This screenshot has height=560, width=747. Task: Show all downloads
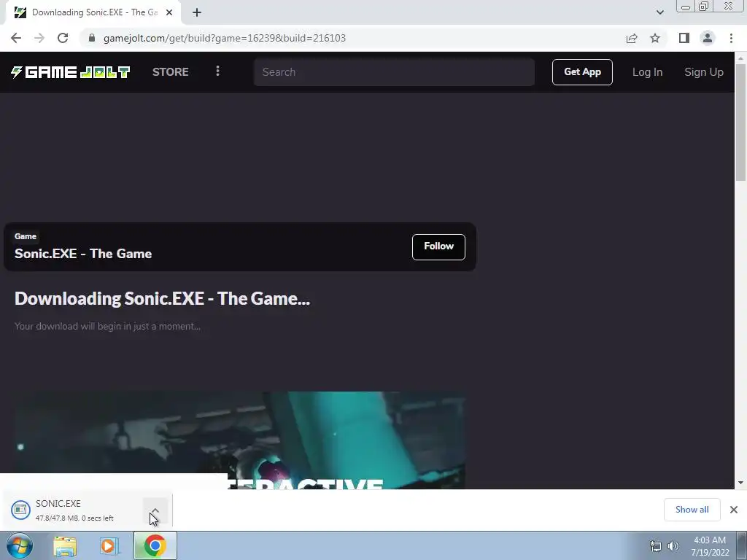point(692,510)
